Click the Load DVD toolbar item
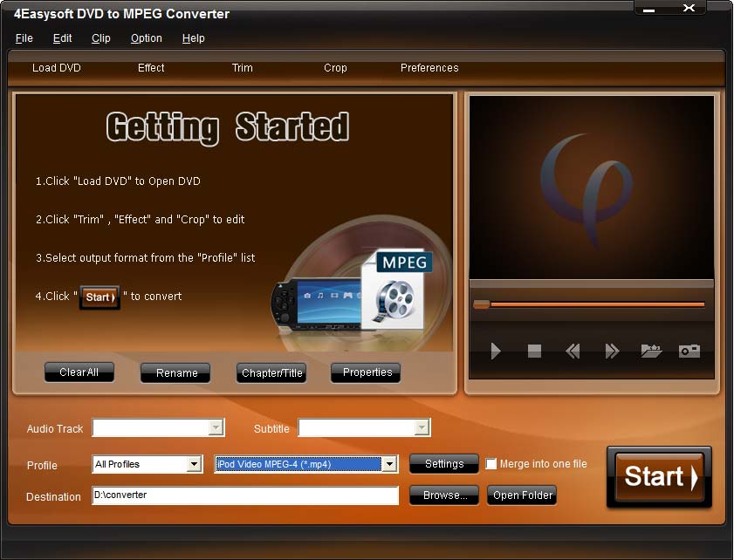 tap(57, 68)
